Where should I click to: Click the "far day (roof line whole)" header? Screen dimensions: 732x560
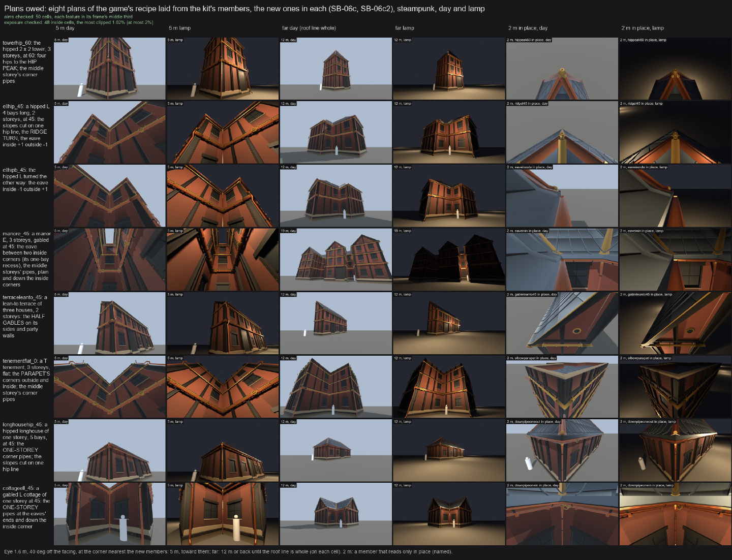pos(309,28)
